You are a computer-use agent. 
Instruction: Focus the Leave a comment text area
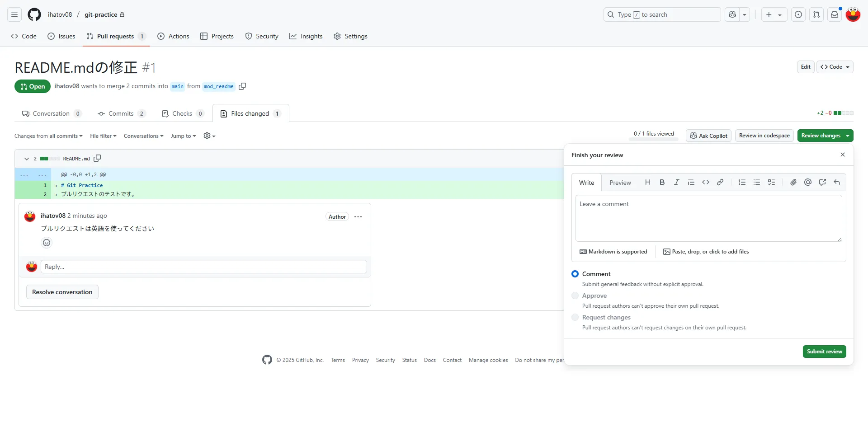pyautogui.click(x=709, y=218)
